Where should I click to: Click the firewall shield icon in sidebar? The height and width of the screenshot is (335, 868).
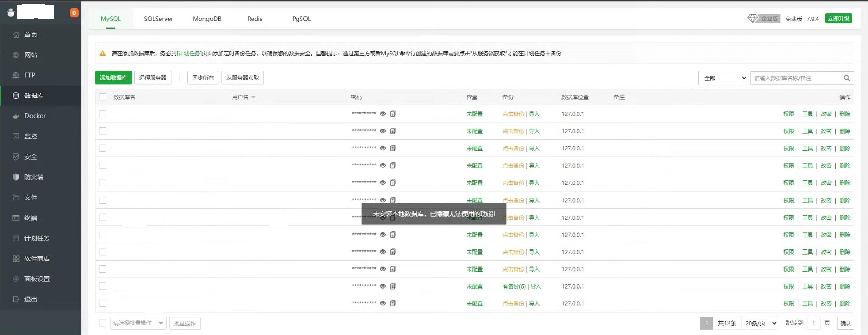click(16, 177)
